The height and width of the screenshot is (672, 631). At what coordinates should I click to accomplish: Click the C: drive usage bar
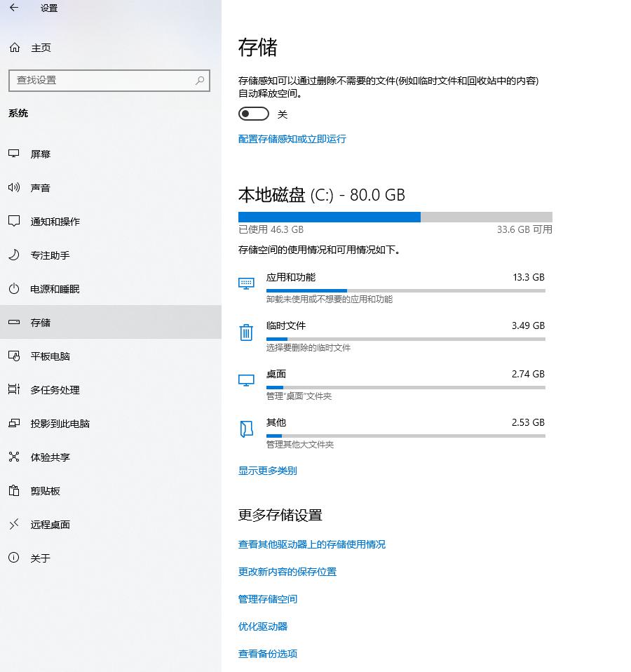pos(395,216)
